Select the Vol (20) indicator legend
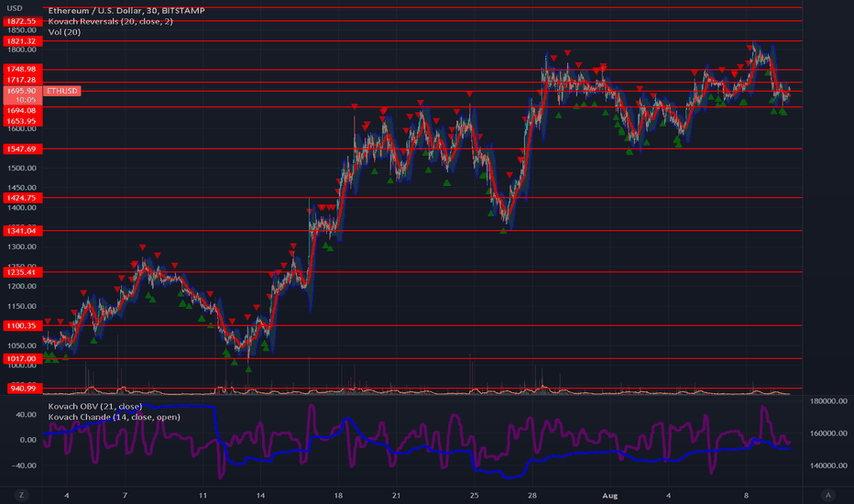This screenshot has height=504, width=854. (64, 32)
